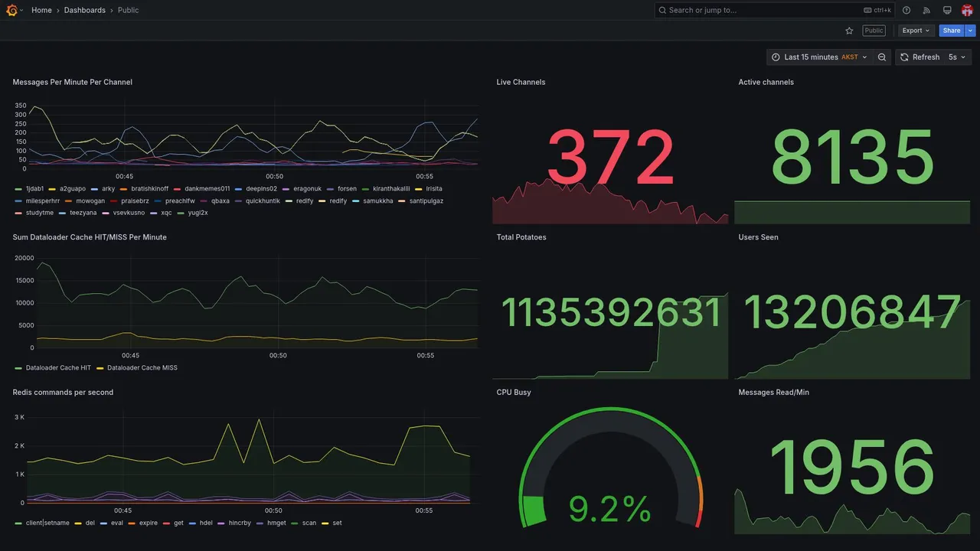Open the Last 15 minutes time picker
The height and width of the screenshot is (551, 980).
(819, 57)
